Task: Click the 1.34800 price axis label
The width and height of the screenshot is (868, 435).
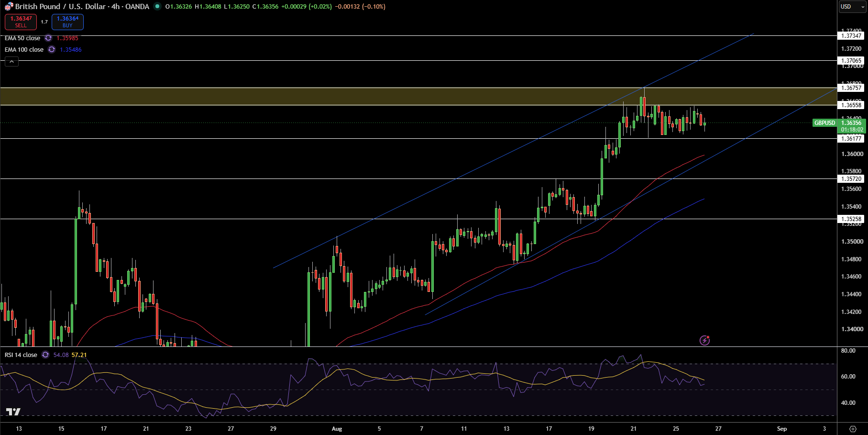Action: 852,259
